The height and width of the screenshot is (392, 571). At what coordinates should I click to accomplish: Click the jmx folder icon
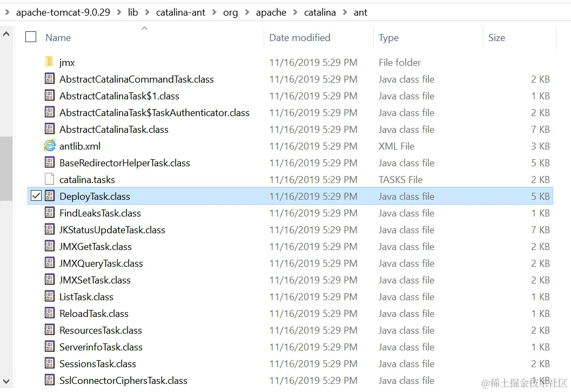pos(49,62)
